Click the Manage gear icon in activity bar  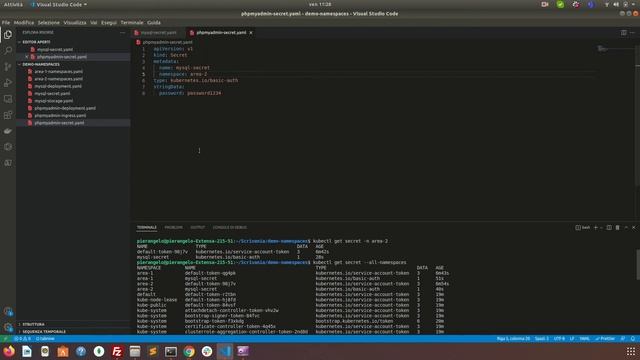tap(8, 327)
